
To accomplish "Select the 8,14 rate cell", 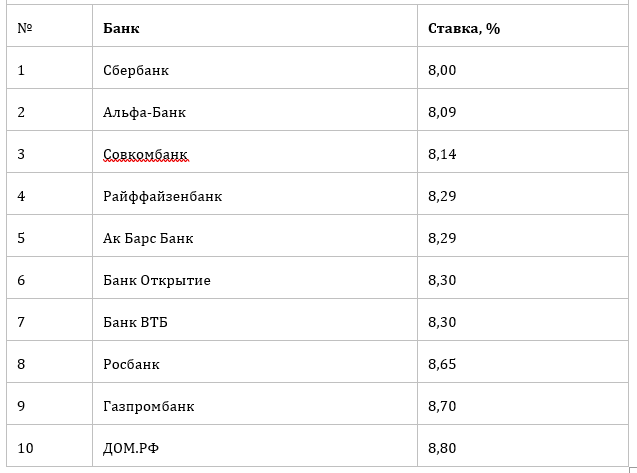I will coord(441,154).
